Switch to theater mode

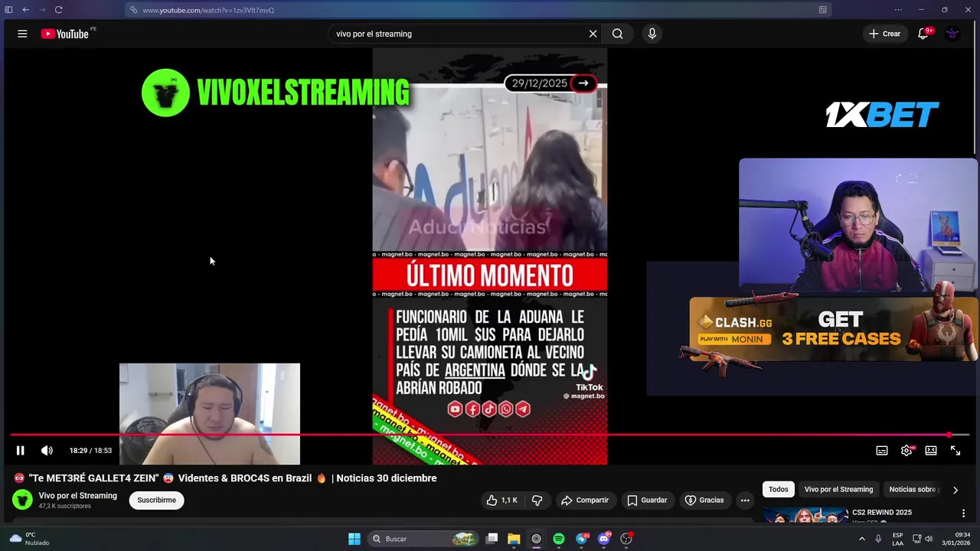click(x=931, y=451)
